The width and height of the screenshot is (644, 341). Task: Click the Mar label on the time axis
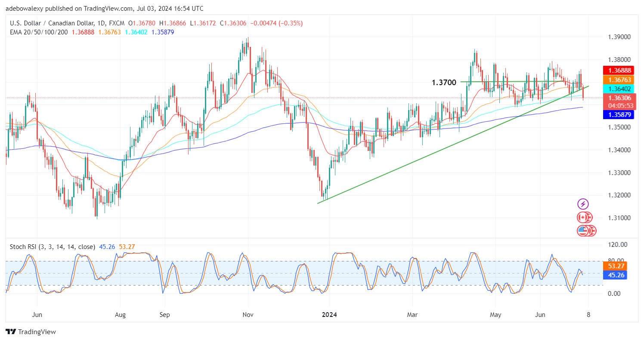tap(412, 314)
